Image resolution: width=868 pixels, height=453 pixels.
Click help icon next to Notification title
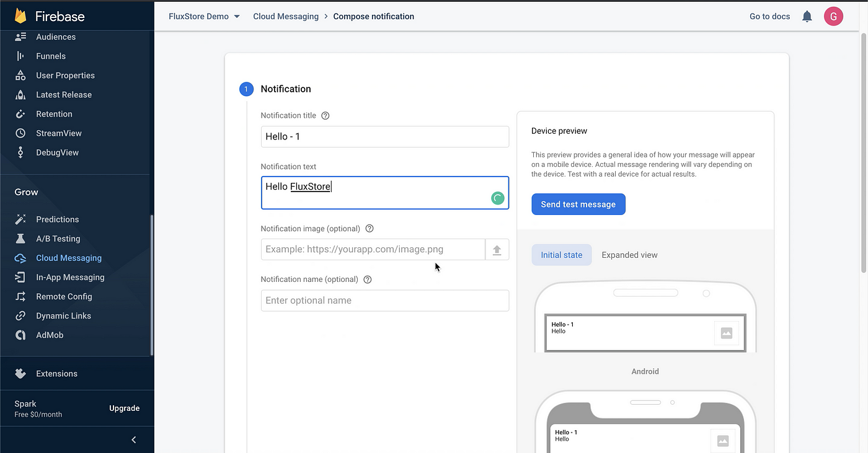tap(325, 115)
